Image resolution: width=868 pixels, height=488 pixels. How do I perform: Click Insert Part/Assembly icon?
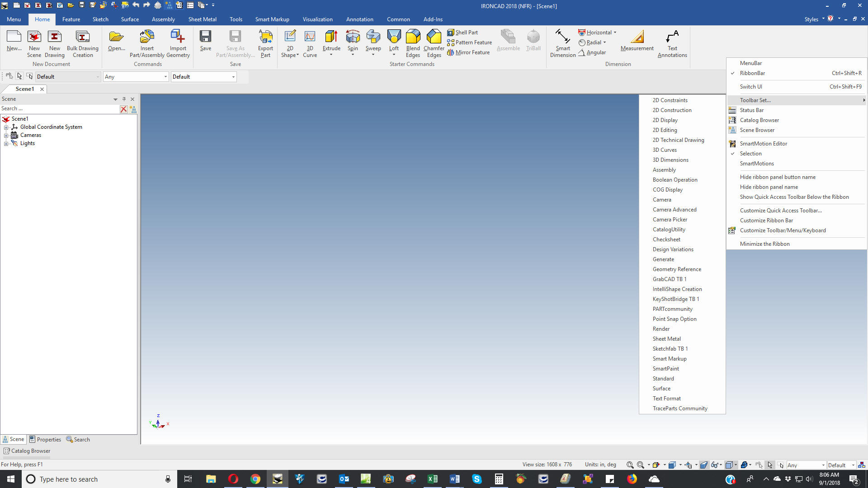click(147, 44)
